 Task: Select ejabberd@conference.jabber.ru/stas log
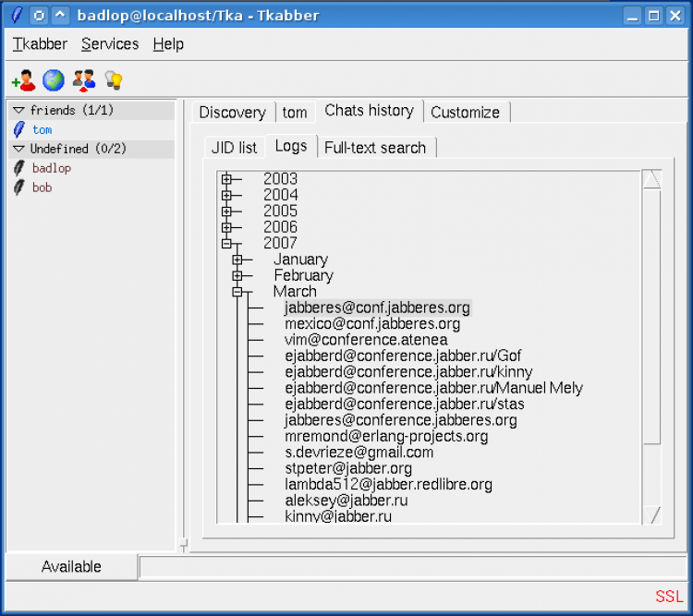pos(405,404)
